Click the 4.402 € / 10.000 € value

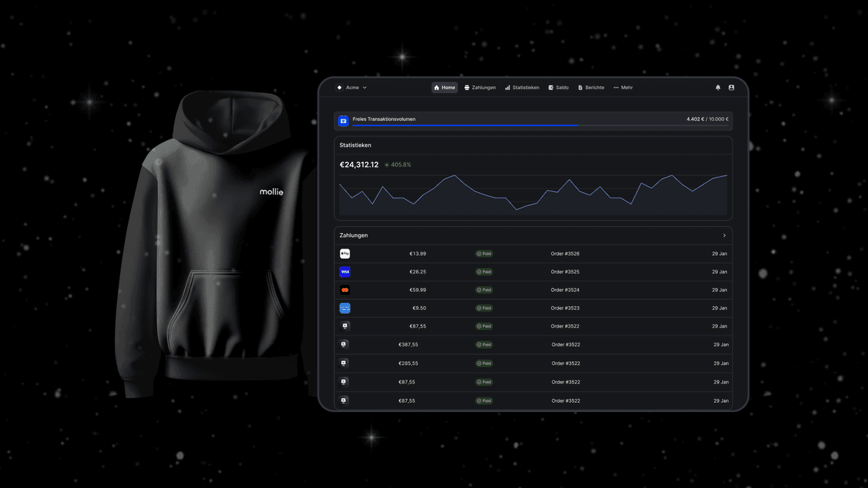pyautogui.click(x=708, y=119)
